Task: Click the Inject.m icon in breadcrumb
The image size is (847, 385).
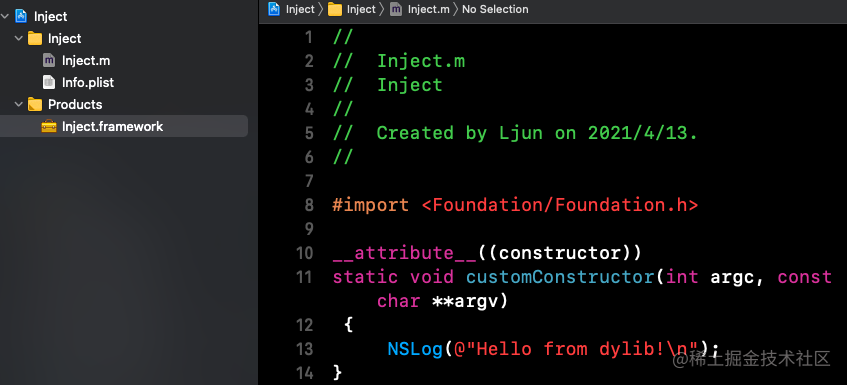Action: 396,9
